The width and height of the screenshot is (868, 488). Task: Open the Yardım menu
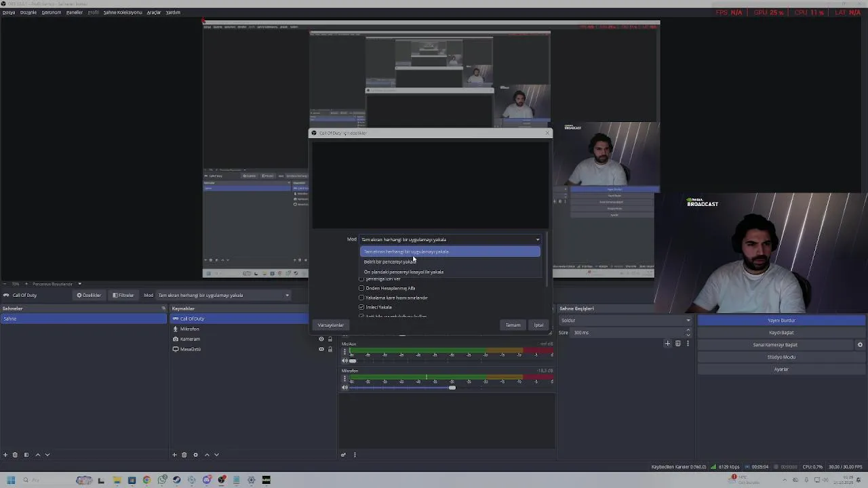173,12
